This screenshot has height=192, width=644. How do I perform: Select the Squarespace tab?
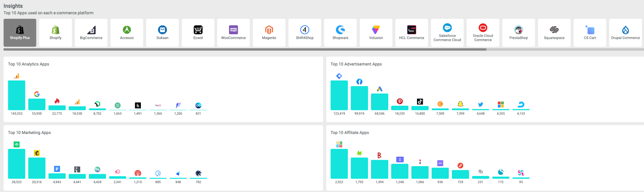point(554,33)
